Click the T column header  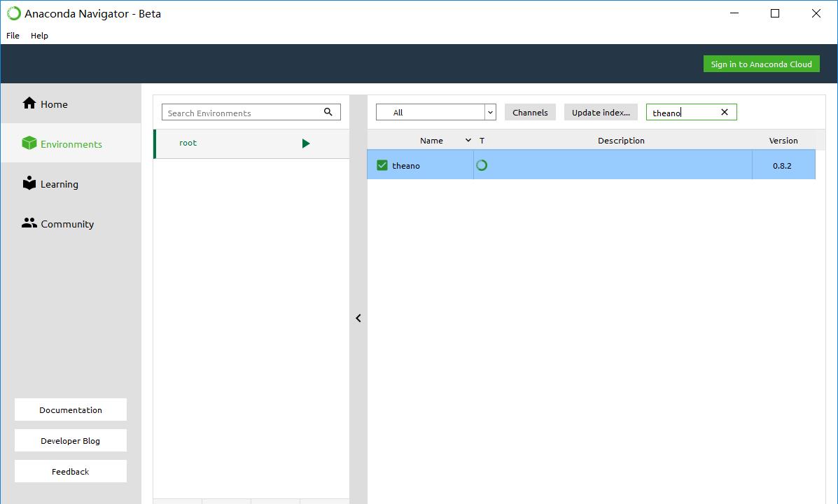482,141
